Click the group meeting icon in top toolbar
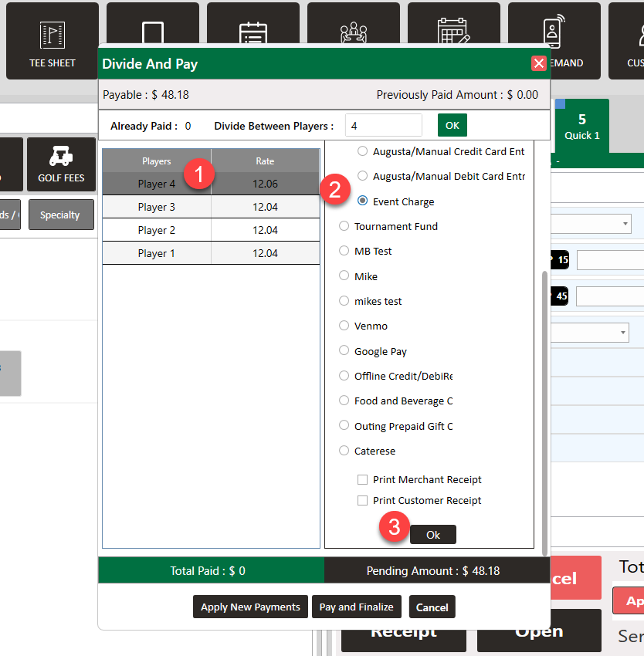Viewport: 644px width, 656px height. (x=353, y=32)
